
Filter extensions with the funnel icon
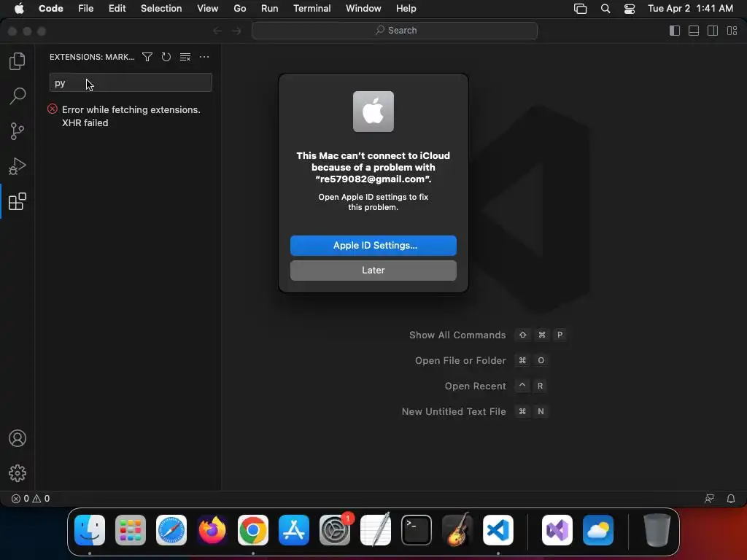[x=147, y=57]
